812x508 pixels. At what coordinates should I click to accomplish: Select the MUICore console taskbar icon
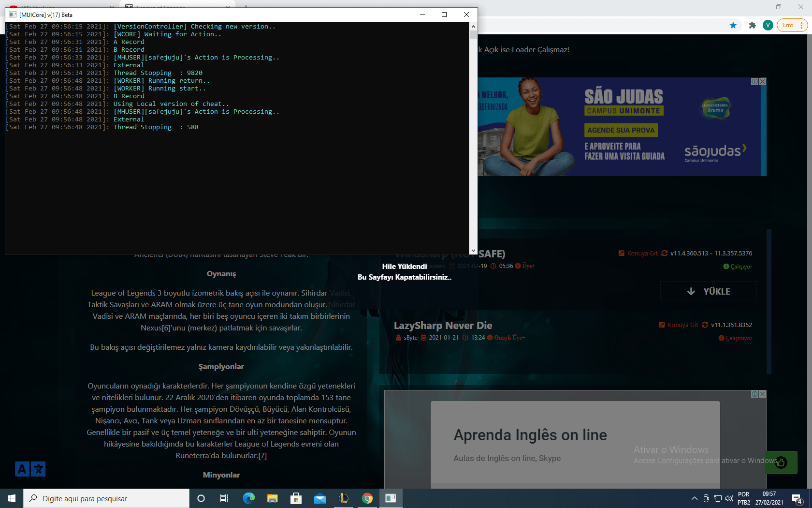pos(391,498)
